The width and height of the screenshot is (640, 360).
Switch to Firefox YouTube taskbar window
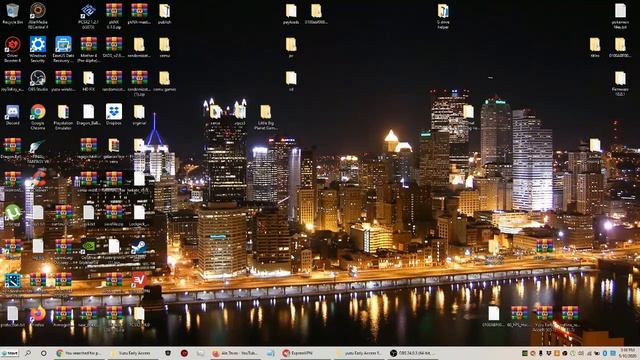click(235, 353)
